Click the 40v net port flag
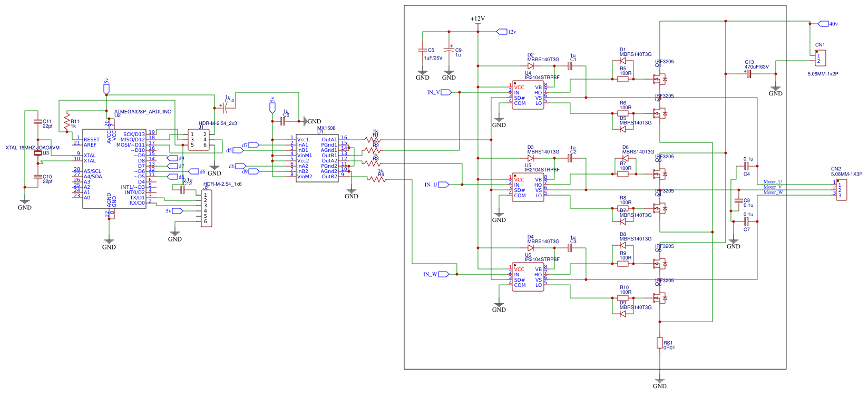This screenshot has width=868, height=395. click(823, 24)
